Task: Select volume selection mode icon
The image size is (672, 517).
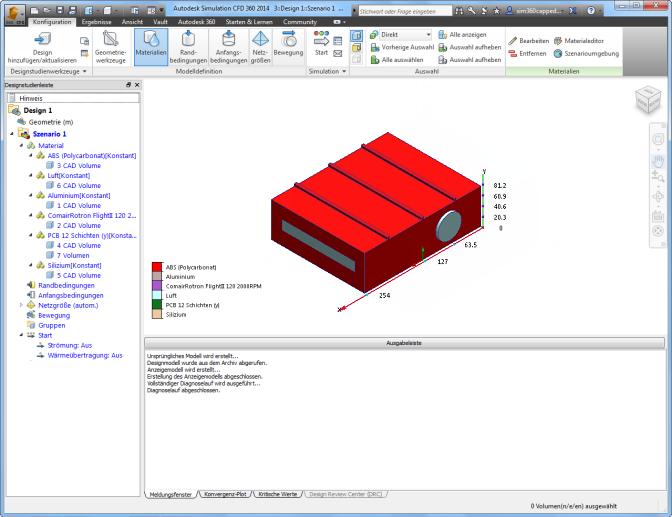Action: tap(357, 35)
